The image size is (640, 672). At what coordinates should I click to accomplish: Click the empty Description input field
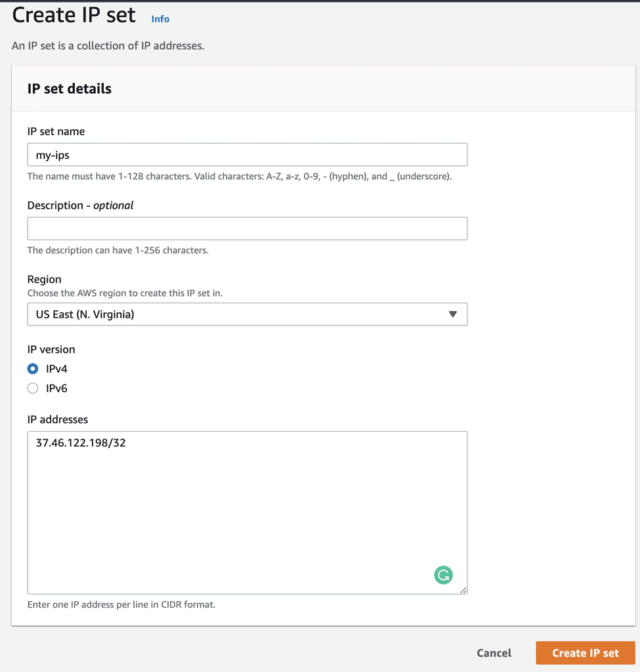247,228
